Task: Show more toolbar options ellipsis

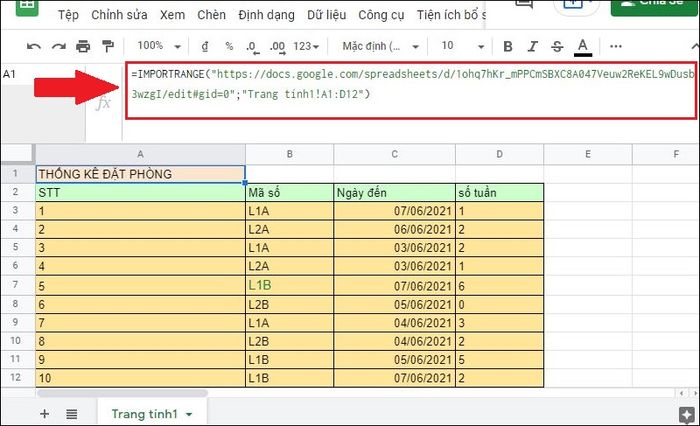Action: coord(616,46)
